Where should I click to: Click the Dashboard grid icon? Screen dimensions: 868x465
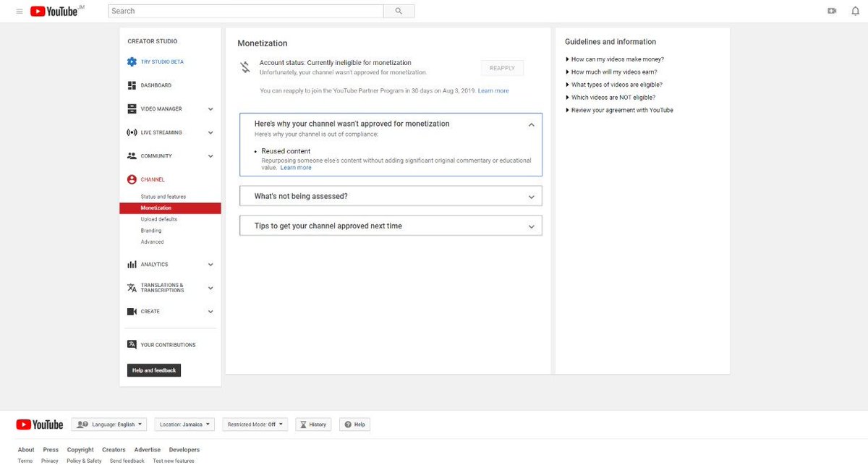pos(132,85)
